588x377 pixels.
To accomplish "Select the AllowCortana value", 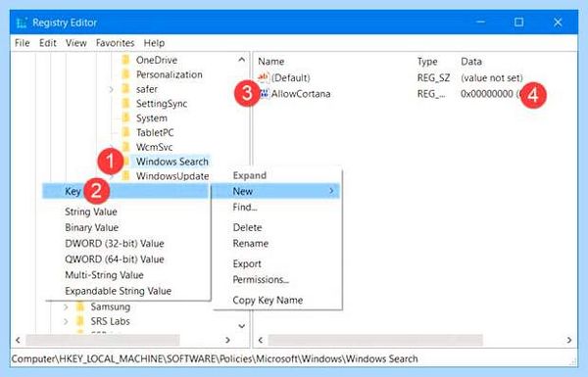I will click(x=301, y=94).
